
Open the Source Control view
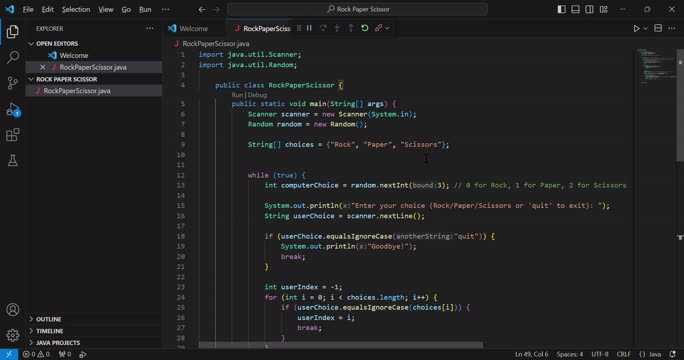pyautogui.click(x=13, y=83)
